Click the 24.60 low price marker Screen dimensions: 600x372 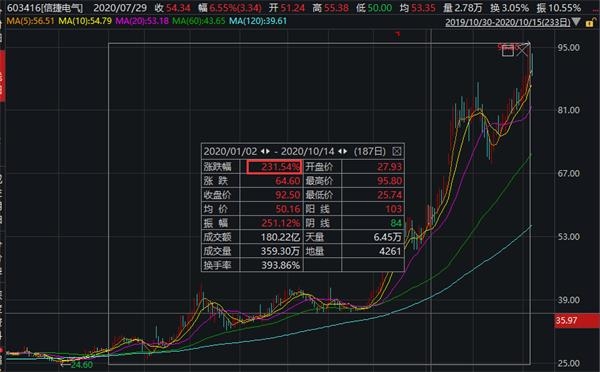point(82,365)
